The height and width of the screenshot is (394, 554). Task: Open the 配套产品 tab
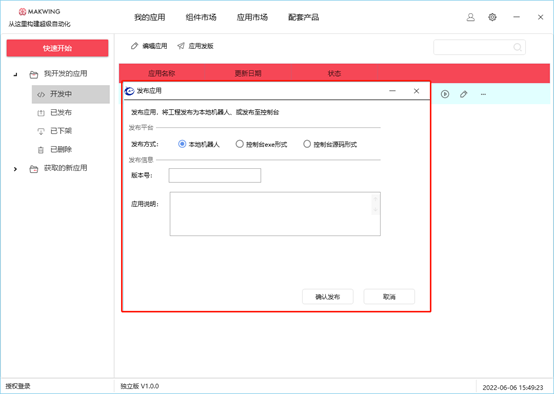click(x=303, y=17)
